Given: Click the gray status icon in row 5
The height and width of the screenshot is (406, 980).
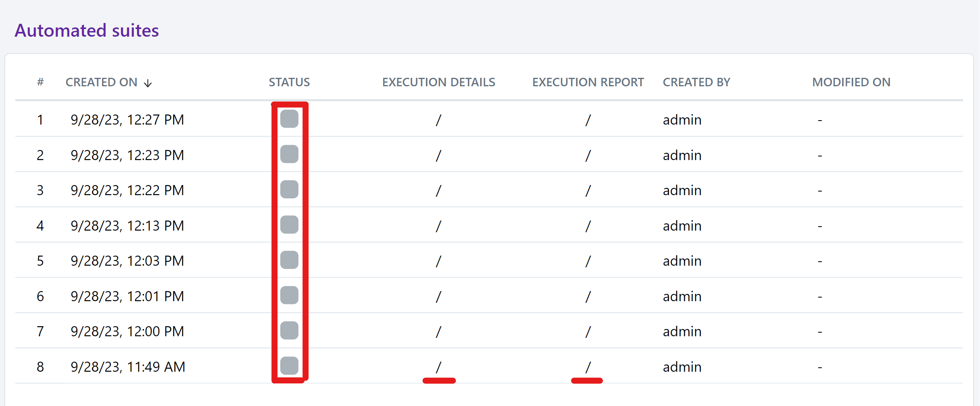Looking at the screenshot, I should click(x=289, y=260).
